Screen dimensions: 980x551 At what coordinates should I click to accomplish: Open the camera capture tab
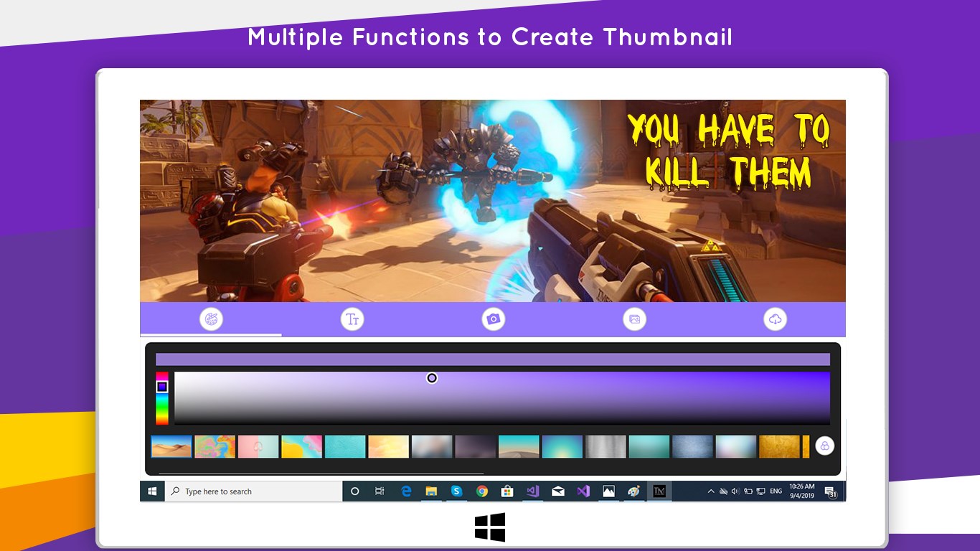pos(493,319)
